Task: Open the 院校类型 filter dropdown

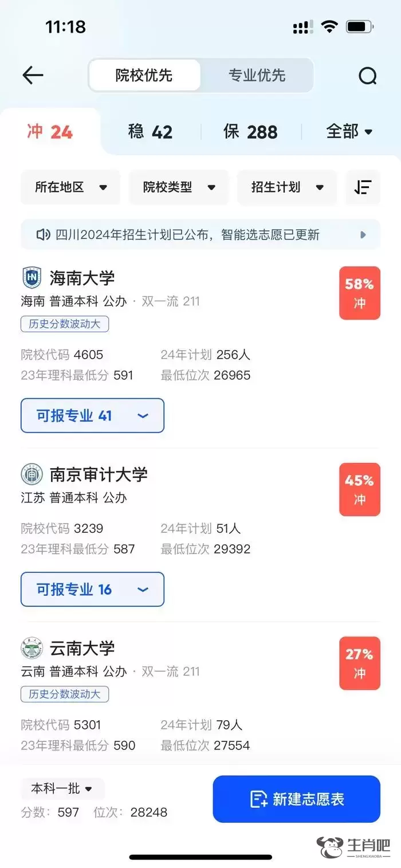Action: point(179,187)
